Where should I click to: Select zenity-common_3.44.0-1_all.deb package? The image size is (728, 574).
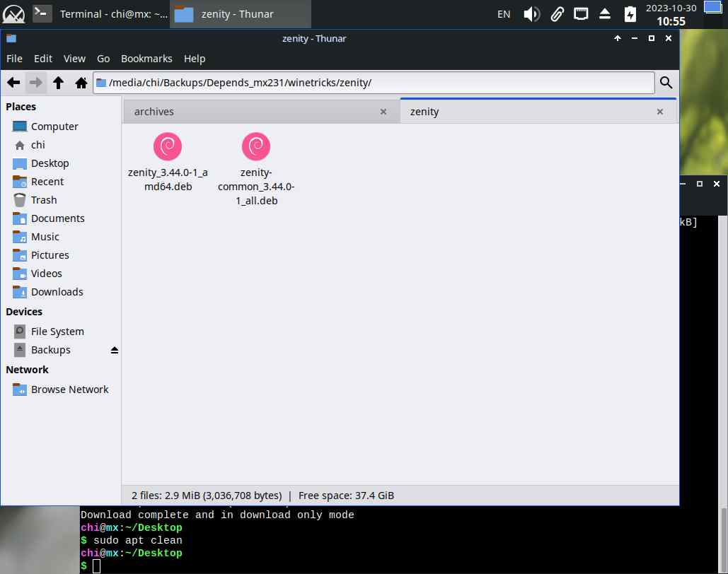coord(255,148)
